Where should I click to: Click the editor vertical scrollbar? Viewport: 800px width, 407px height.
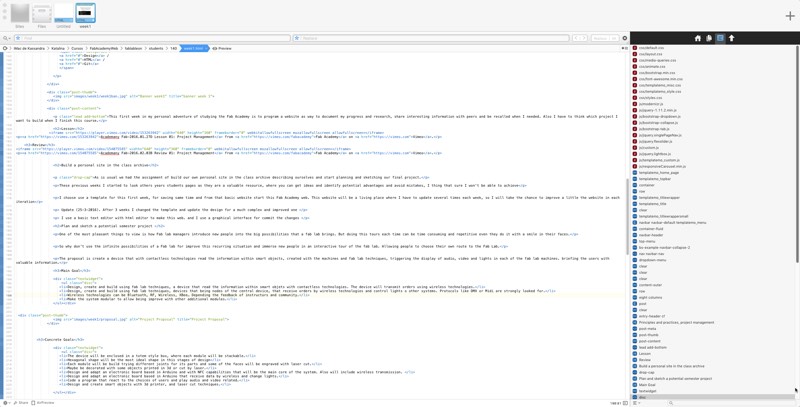(x=628, y=217)
